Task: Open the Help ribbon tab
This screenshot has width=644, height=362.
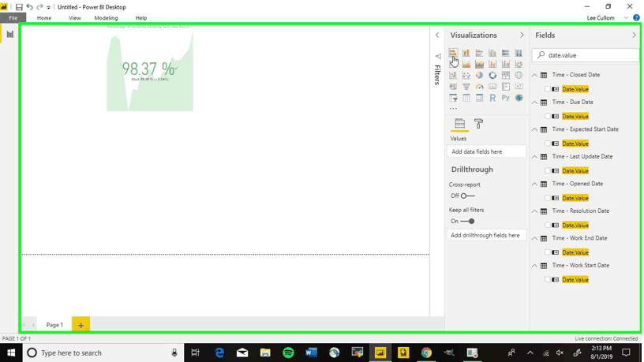Action: [140, 18]
